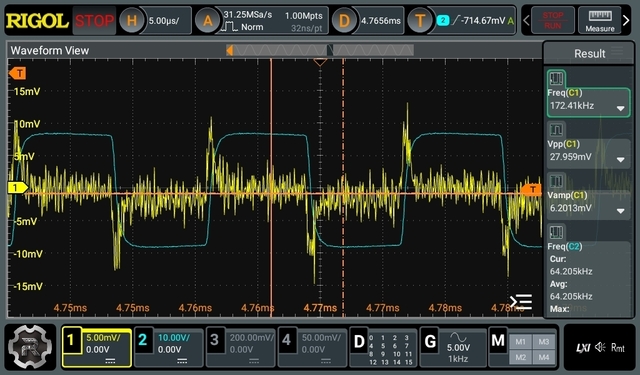
Task: Click the T trigger level marker on right edge
Action: click(531, 189)
